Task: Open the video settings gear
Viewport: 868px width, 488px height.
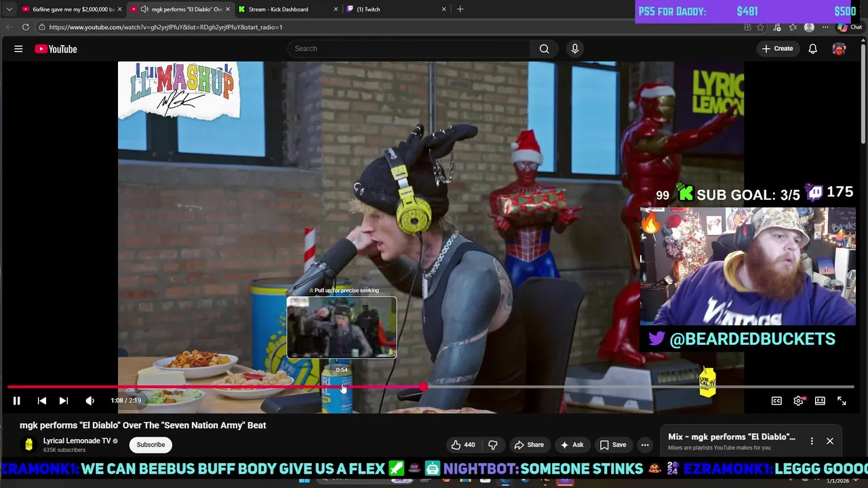Action: 798,401
